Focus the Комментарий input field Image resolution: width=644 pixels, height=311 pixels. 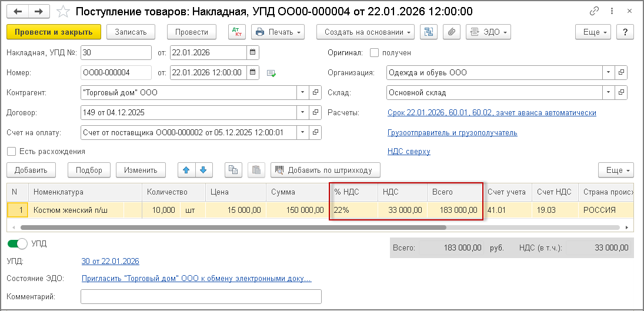point(201,297)
